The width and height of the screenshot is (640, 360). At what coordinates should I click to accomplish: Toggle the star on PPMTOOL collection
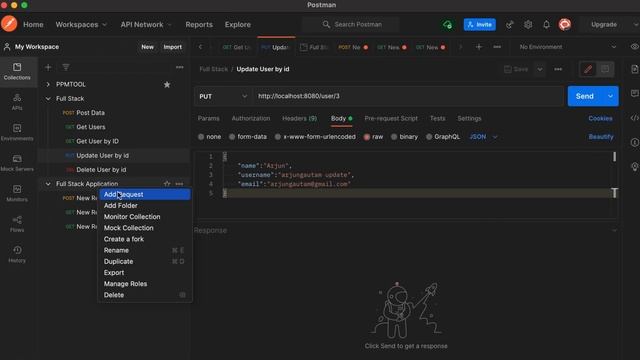167,84
